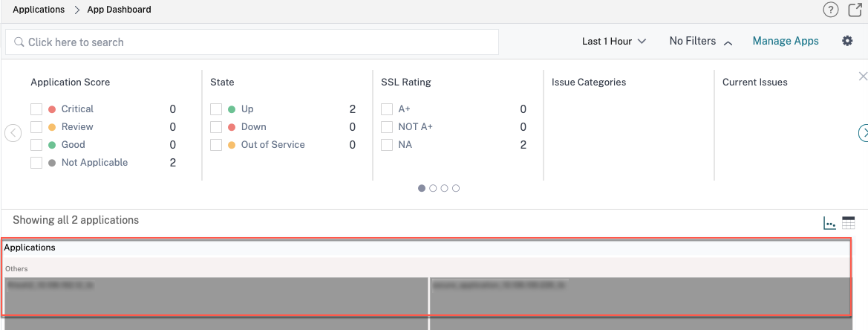Collapse the No Filters panel chevron
The image size is (868, 330).
(728, 42)
